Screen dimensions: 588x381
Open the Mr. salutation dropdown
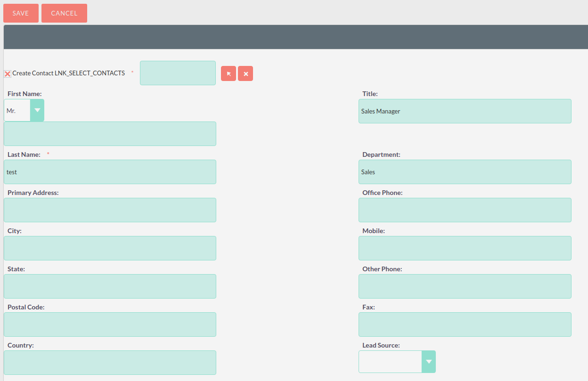pyautogui.click(x=24, y=110)
